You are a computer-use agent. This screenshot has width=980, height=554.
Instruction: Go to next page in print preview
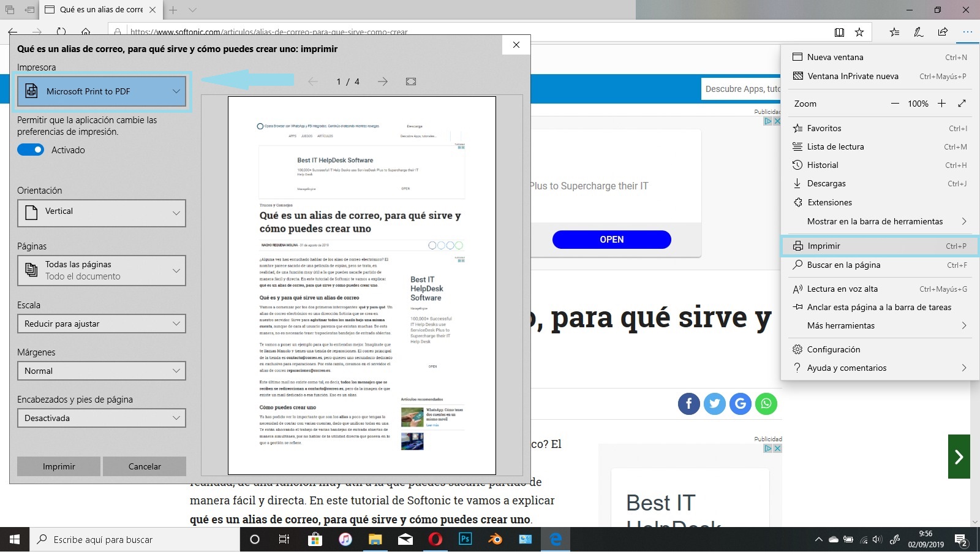point(383,81)
